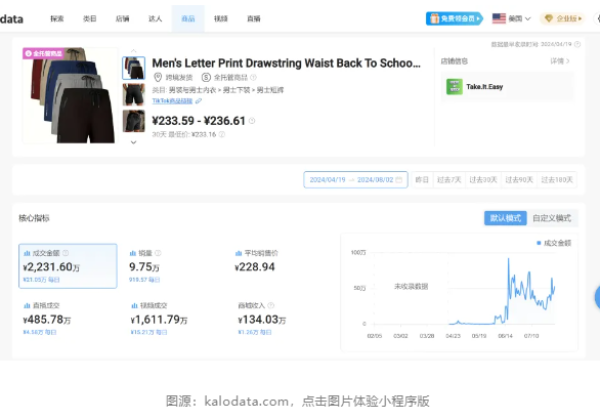Select the 成交金额 ¥2,231.60万 metric card
600x420 pixels.
coord(68,266)
